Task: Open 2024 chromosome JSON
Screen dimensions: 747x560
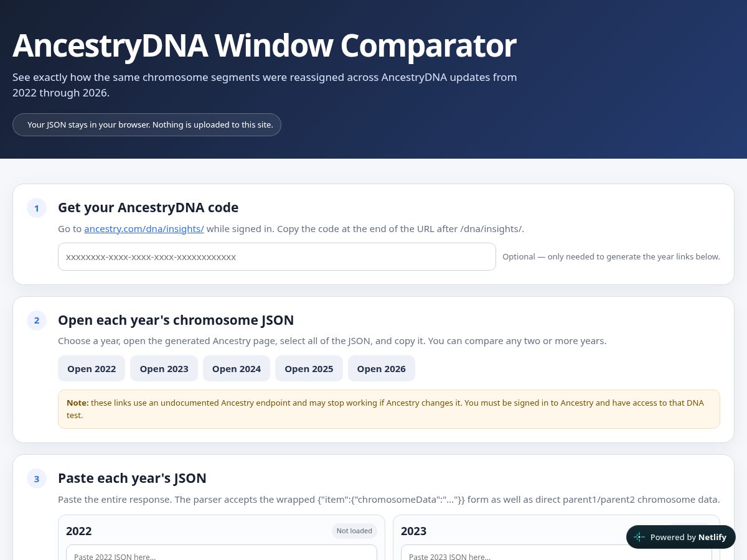Action: pyautogui.click(x=237, y=368)
